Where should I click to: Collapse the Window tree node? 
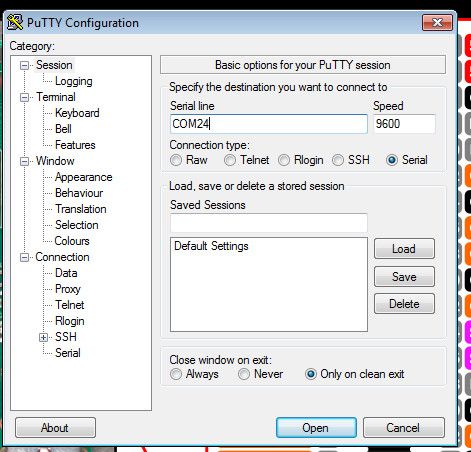(x=24, y=162)
